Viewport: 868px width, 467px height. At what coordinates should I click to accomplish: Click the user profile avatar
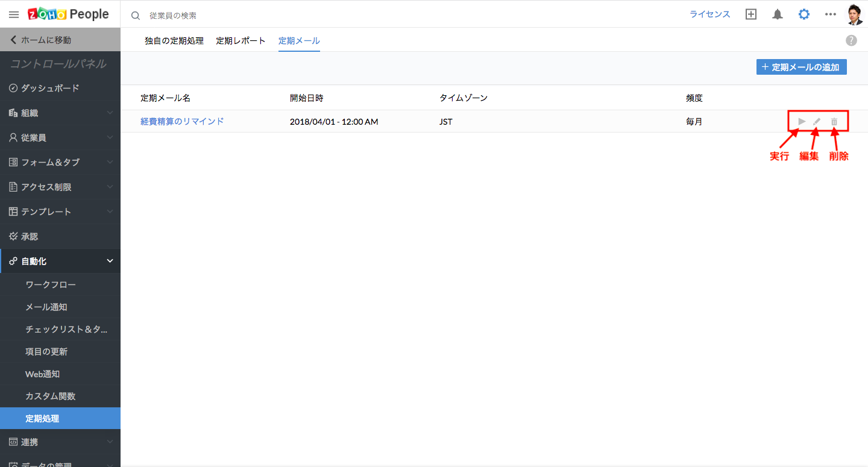click(855, 14)
